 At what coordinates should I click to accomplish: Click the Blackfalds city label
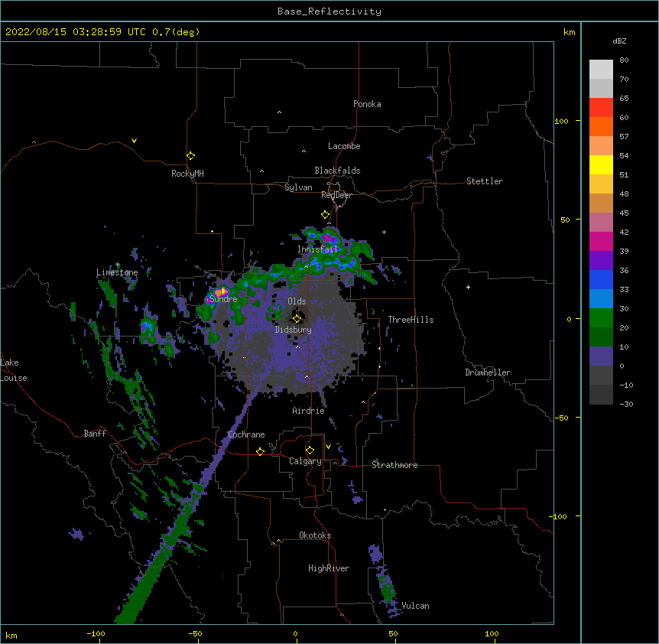(x=337, y=171)
